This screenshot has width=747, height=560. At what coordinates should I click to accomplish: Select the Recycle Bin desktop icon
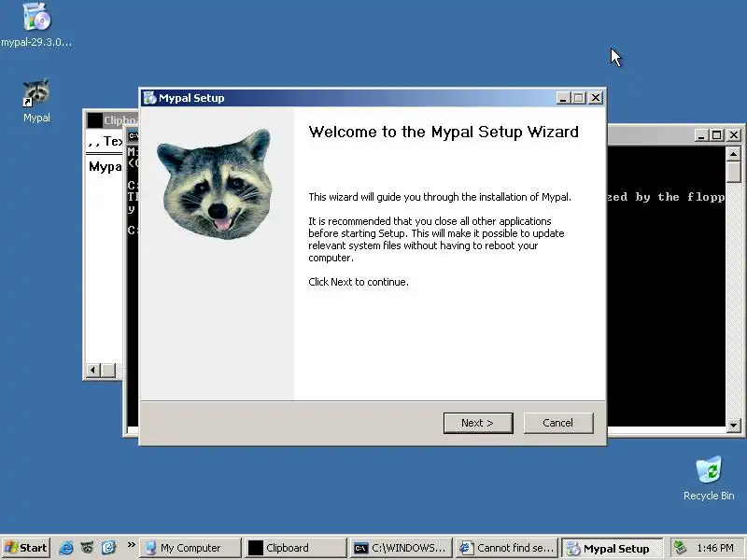(709, 478)
